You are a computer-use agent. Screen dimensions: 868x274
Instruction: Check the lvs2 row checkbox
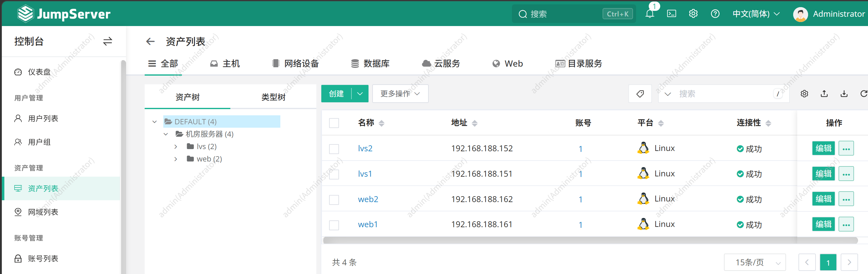tap(334, 149)
